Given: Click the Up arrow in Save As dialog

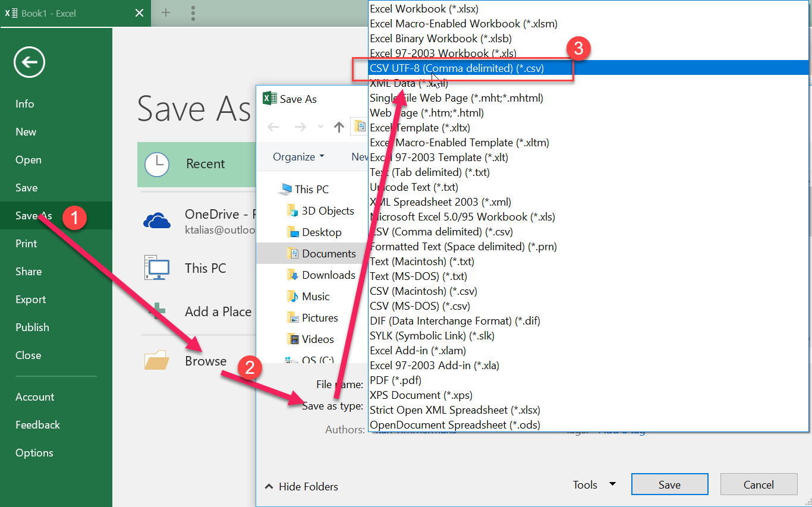Looking at the screenshot, I should click(339, 127).
